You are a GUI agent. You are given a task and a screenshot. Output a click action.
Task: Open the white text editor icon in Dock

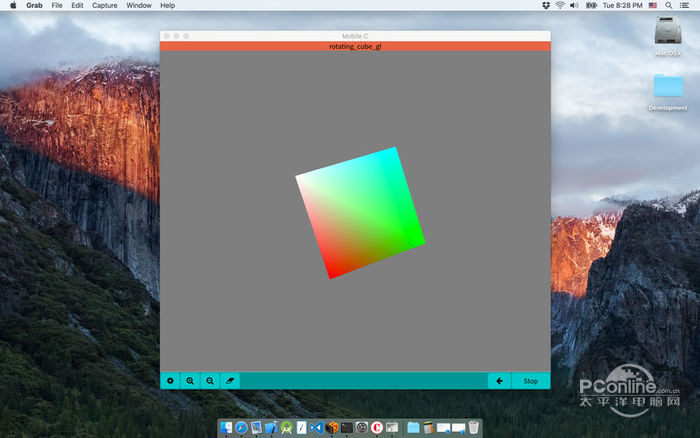coord(301,428)
